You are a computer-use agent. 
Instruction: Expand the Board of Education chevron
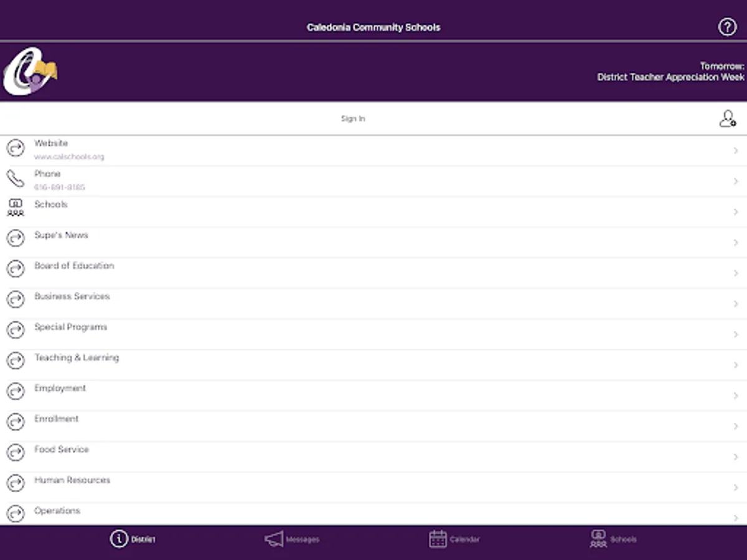point(736,273)
